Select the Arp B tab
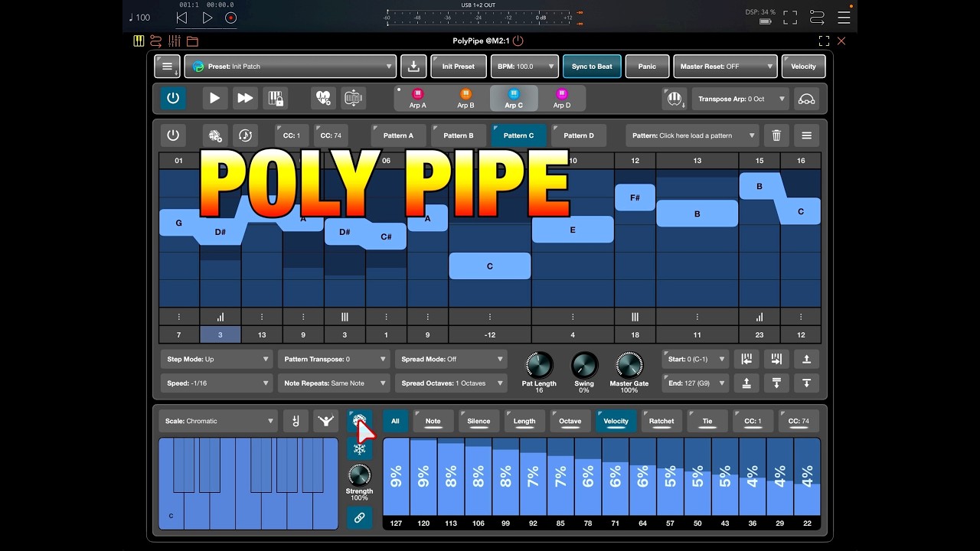Image resolution: width=980 pixels, height=551 pixels. point(465,98)
